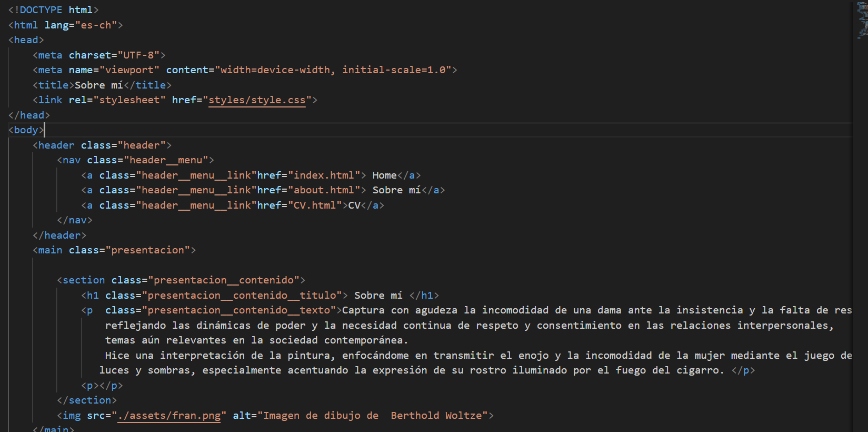Click the "Sobre mí" text inside the title tag
The width and height of the screenshot is (868, 432).
(x=99, y=85)
